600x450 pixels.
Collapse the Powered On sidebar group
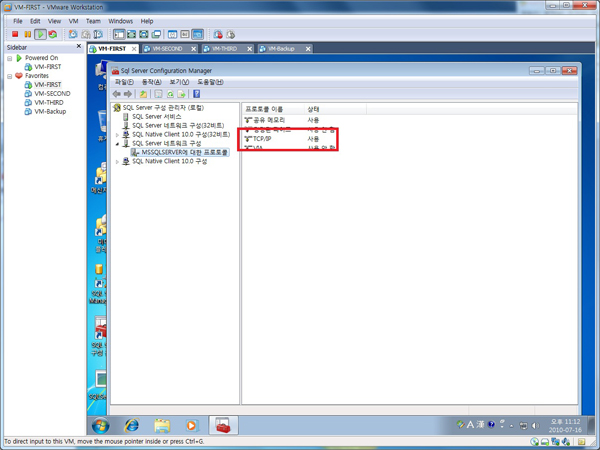pyautogui.click(x=10, y=58)
